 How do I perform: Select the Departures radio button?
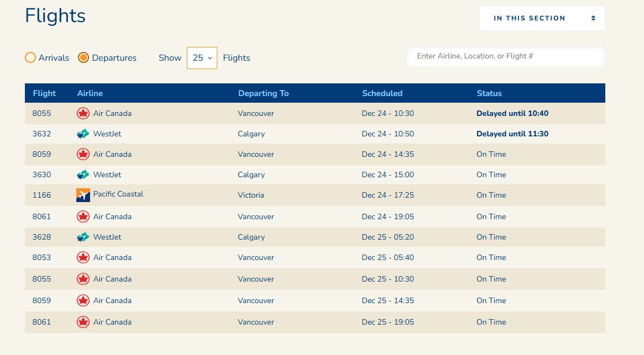click(x=83, y=57)
